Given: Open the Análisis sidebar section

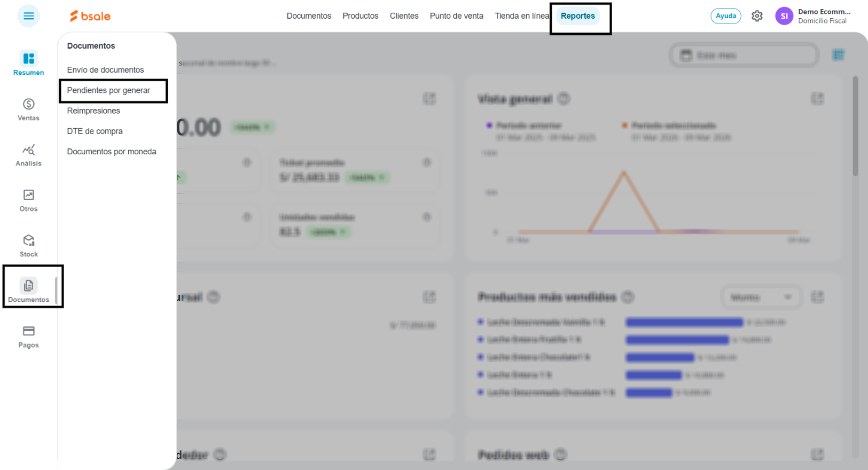Looking at the screenshot, I should 29,155.
